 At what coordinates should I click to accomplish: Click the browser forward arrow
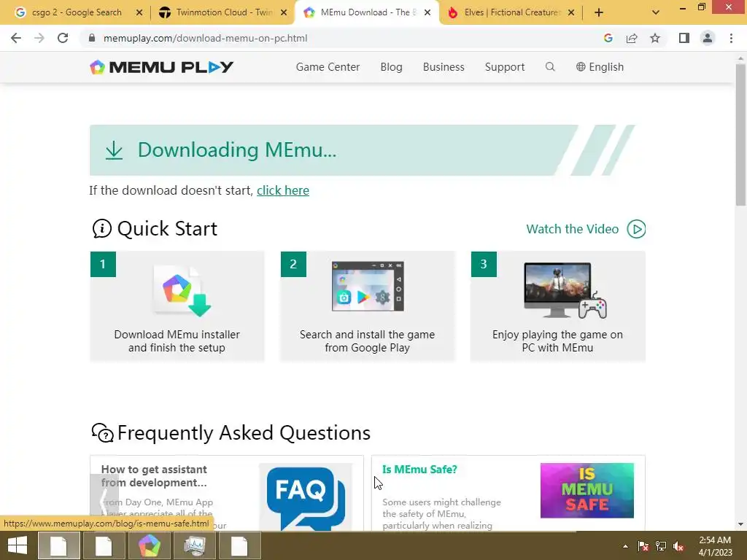coord(39,38)
